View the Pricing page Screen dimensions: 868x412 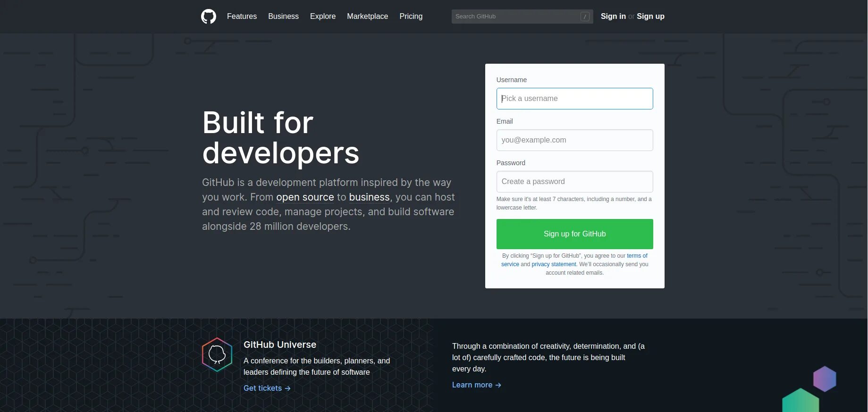[411, 16]
